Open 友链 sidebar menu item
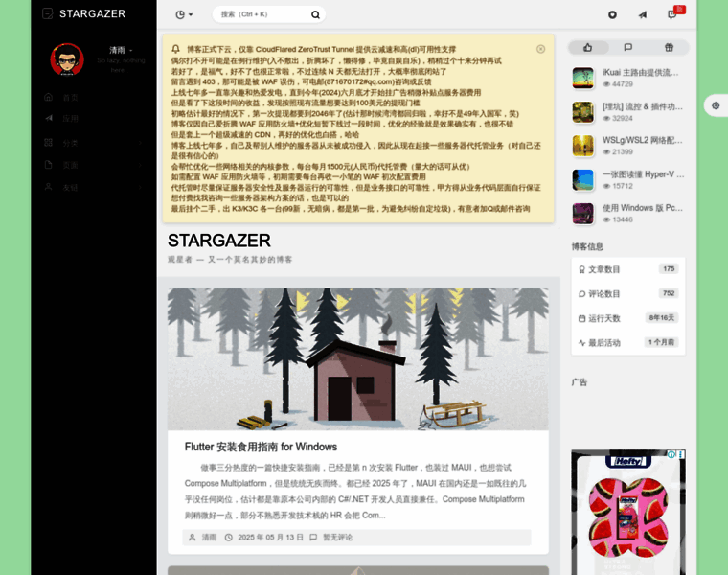This screenshot has height=575, width=728. coord(71,188)
